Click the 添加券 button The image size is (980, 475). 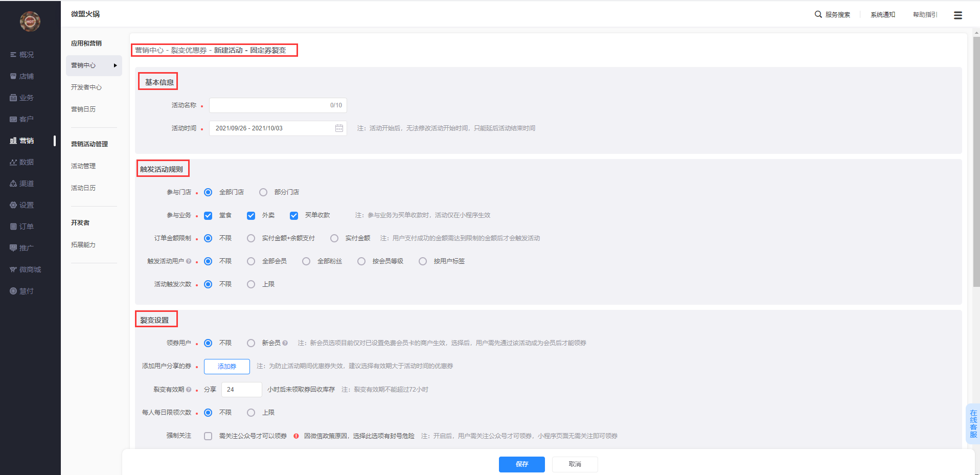(x=226, y=367)
